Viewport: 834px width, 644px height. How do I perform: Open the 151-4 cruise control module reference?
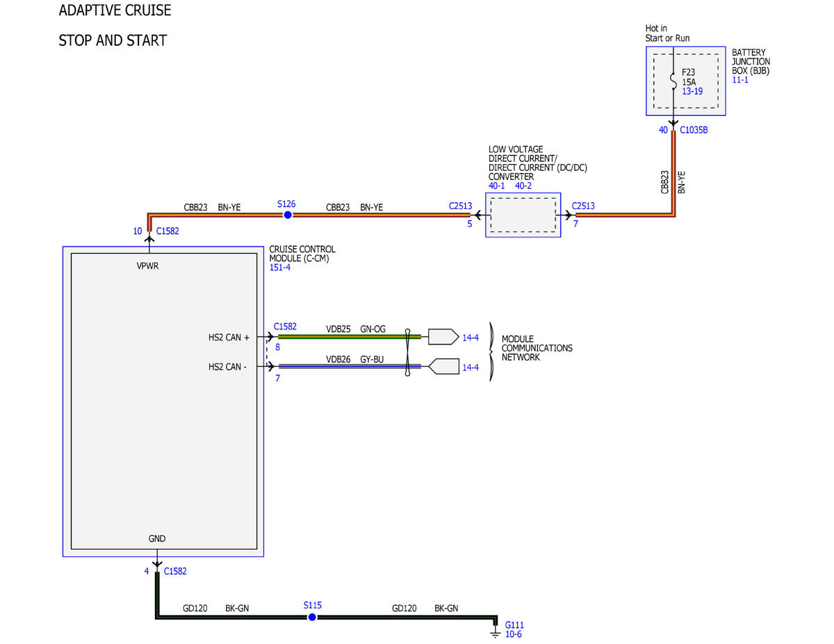280,267
